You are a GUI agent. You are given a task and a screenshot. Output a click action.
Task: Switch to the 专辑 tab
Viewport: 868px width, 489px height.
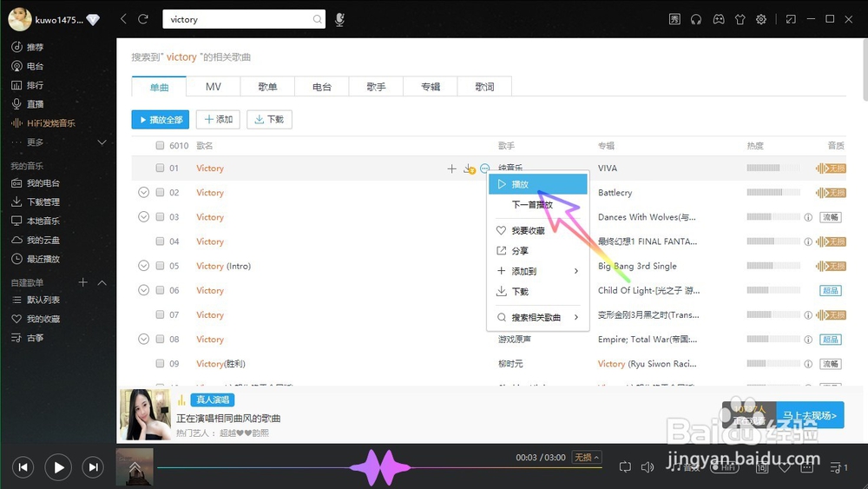coord(431,86)
